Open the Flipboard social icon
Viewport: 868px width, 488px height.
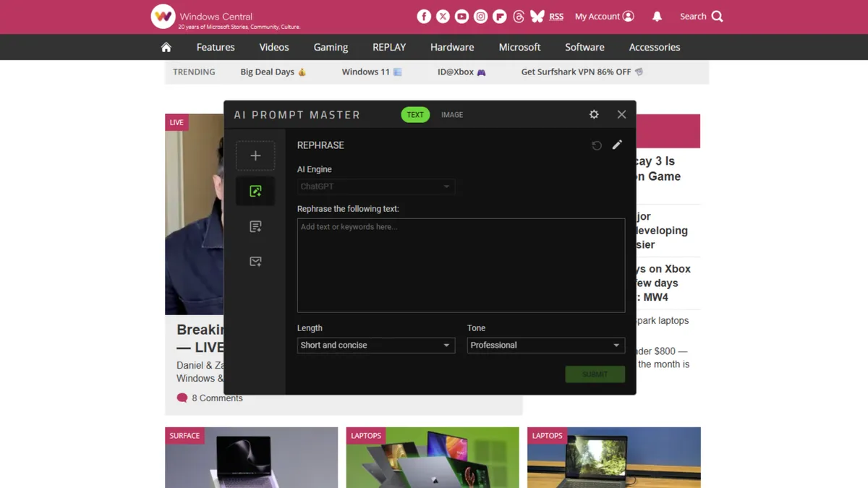[499, 17]
